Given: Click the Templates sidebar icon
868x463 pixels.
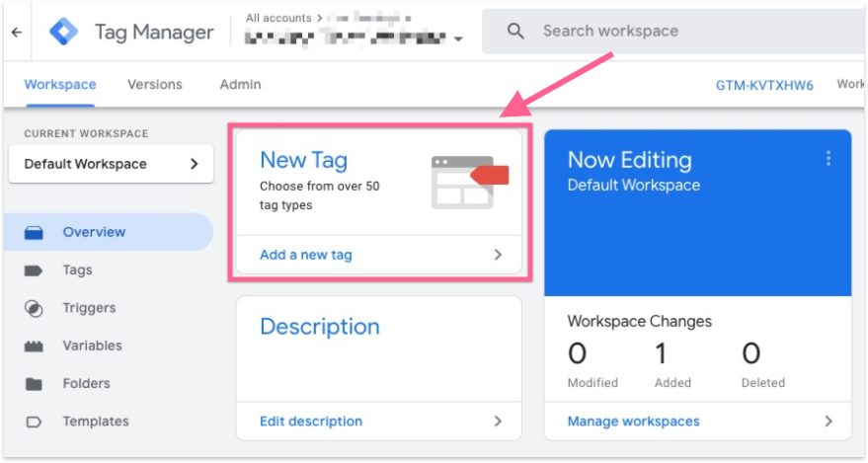Looking at the screenshot, I should click(34, 422).
